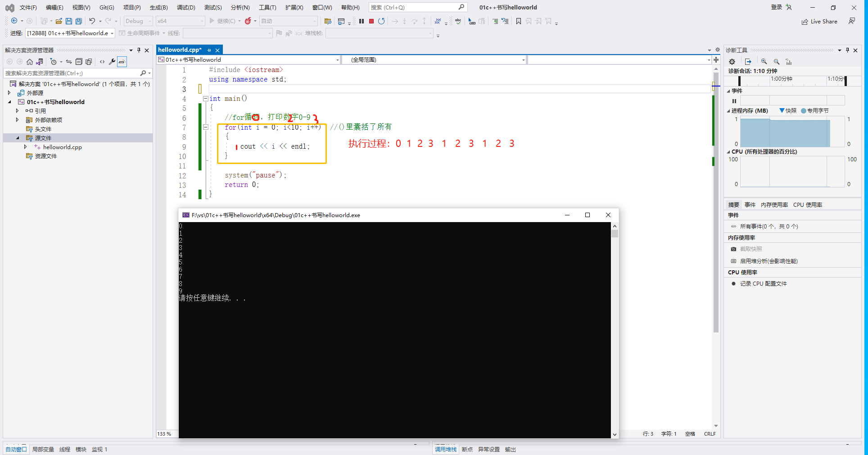This screenshot has height=455, width=868.
Task: Click the split editor window icon
Action: pyautogui.click(x=716, y=59)
